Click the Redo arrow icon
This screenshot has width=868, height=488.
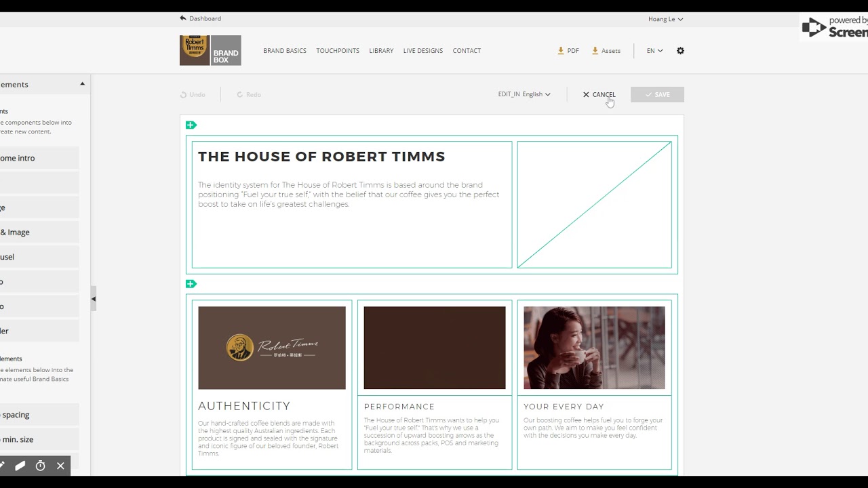click(239, 95)
